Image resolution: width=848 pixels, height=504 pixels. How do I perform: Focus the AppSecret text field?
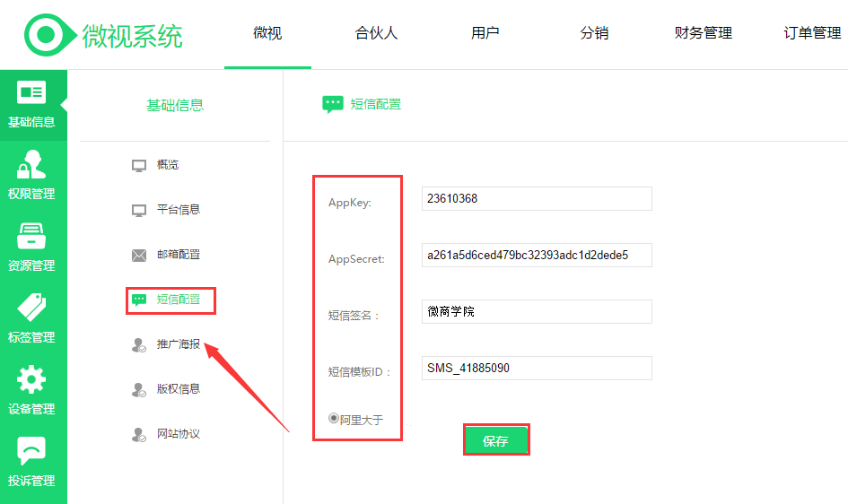(536, 256)
